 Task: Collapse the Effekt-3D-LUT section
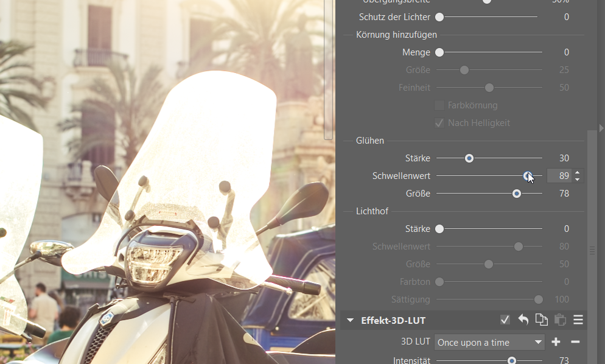pyautogui.click(x=350, y=320)
